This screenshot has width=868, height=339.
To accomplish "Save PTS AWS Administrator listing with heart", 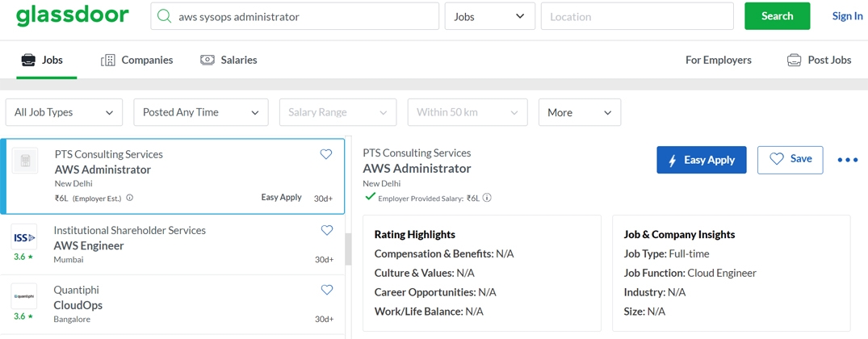I will coord(326,154).
